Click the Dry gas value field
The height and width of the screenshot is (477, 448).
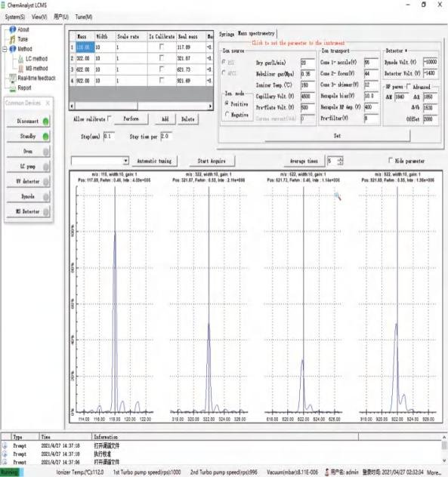coord(307,63)
